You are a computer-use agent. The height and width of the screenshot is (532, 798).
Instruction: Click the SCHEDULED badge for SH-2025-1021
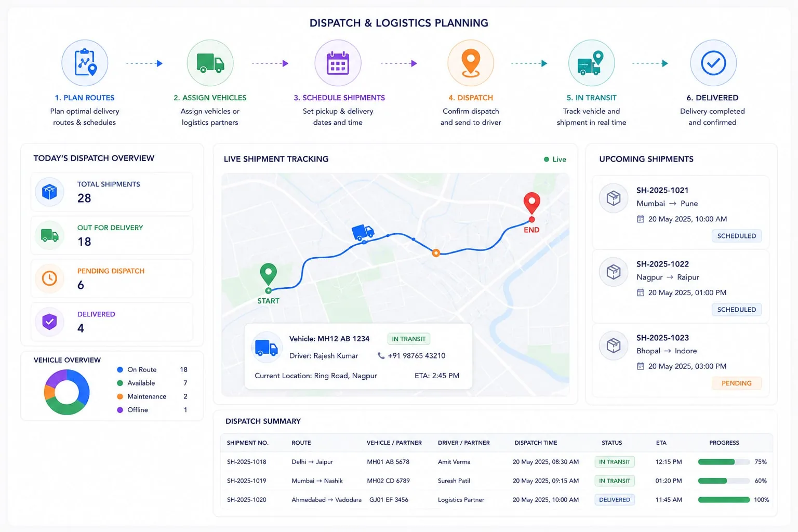pyautogui.click(x=737, y=236)
